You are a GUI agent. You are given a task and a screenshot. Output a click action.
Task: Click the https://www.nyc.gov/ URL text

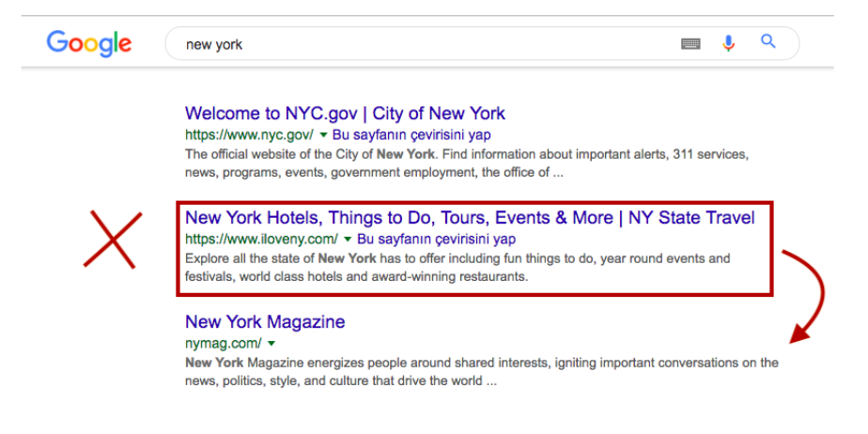(x=249, y=134)
